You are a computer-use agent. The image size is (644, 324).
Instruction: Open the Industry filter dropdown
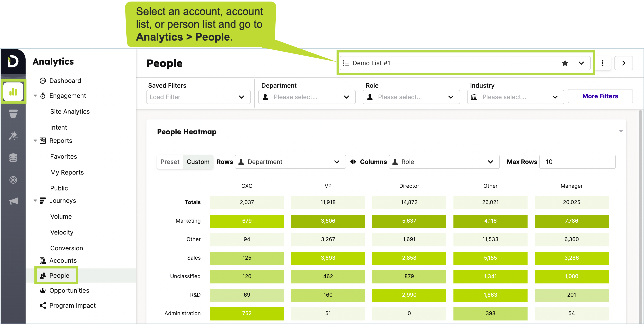[x=515, y=97]
